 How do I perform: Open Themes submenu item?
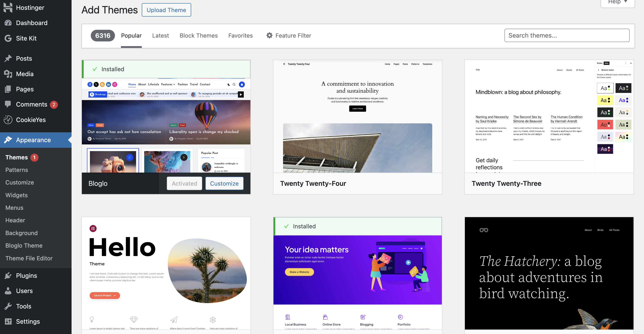pos(17,157)
